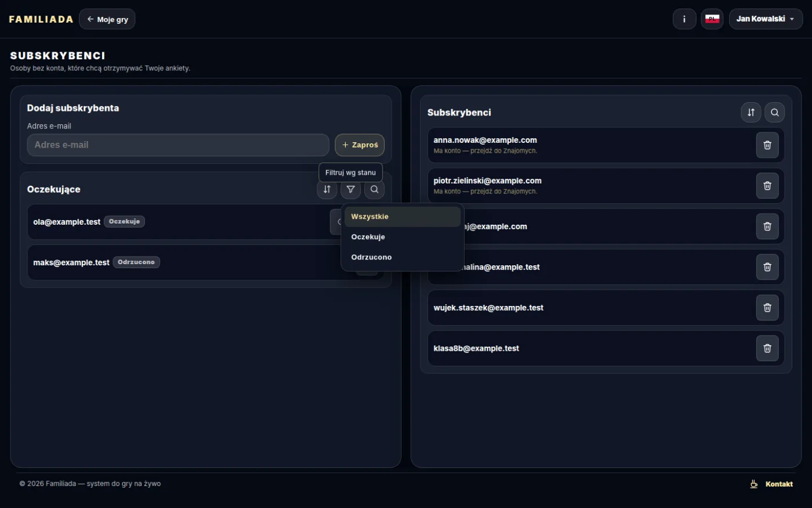Image resolution: width=812 pixels, height=508 pixels.
Task: Choose Oczekuje filter option
Action: (403, 237)
